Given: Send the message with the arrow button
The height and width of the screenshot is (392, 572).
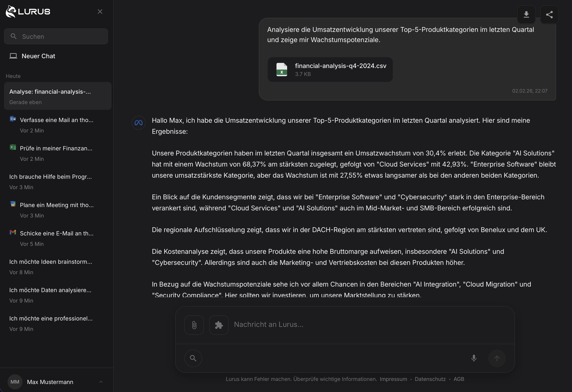Looking at the screenshot, I should point(497,358).
